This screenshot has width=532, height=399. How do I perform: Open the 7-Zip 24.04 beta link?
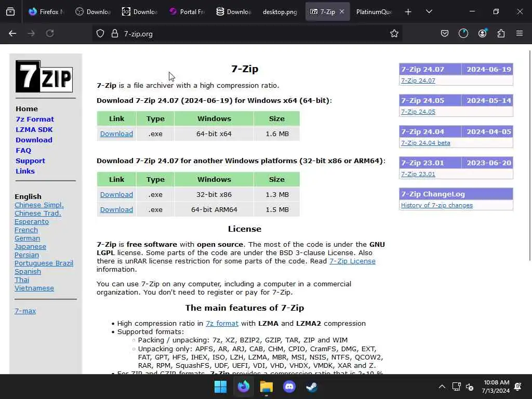pos(425,143)
